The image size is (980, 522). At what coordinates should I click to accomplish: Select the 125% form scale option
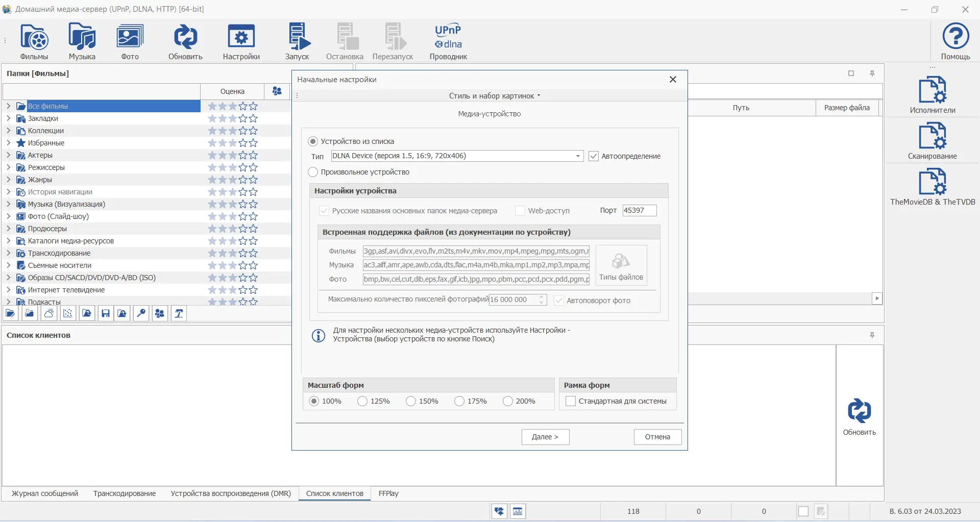tap(362, 401)
